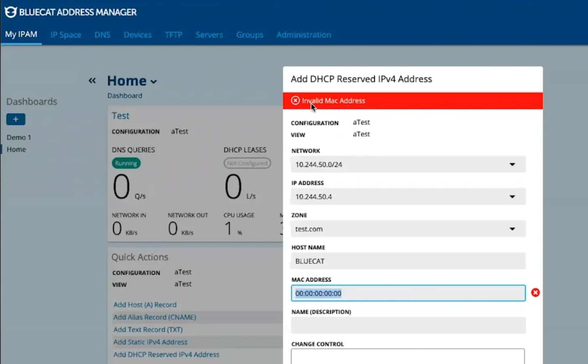
Task: Open the IP Address dropdown showing 10.244.50.4
Action: (408, 197)
